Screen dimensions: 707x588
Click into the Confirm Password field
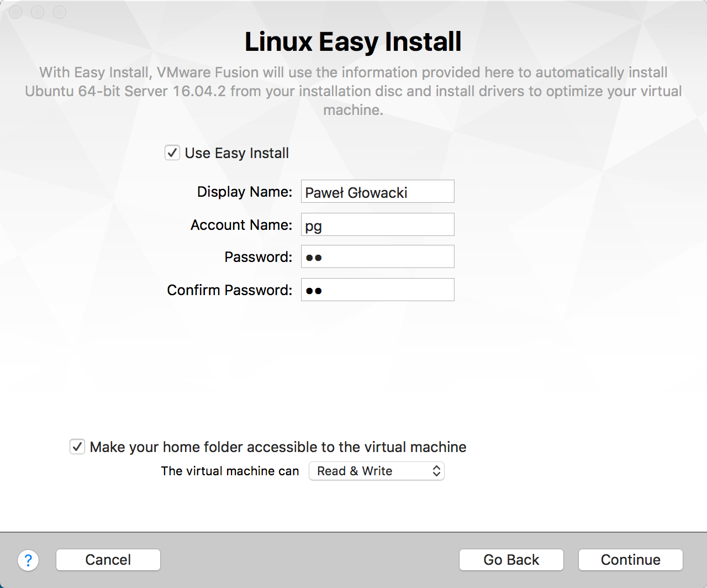[377, 290]
